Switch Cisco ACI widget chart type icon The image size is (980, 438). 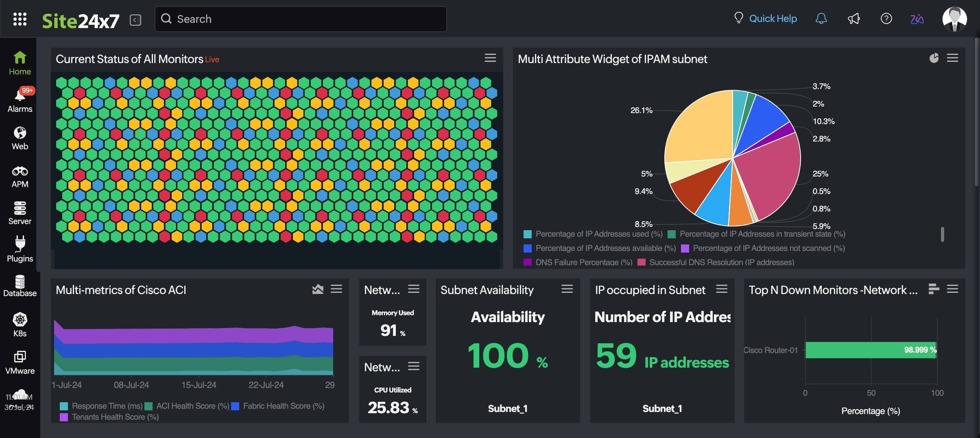point(318,289)
